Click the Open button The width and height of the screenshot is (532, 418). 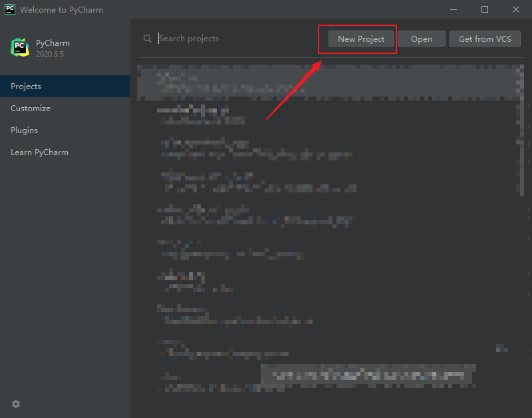422,39
